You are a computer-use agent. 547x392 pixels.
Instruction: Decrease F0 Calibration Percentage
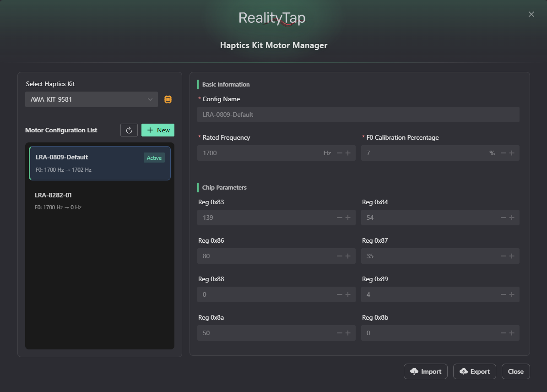pyautogui.click(x=504, y=153)
